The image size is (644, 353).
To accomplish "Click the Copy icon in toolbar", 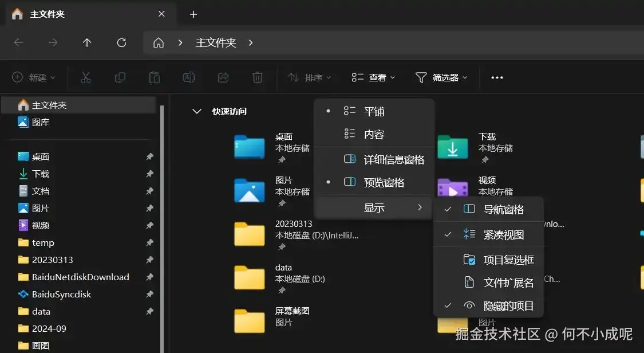I will [x=120, y=77].
